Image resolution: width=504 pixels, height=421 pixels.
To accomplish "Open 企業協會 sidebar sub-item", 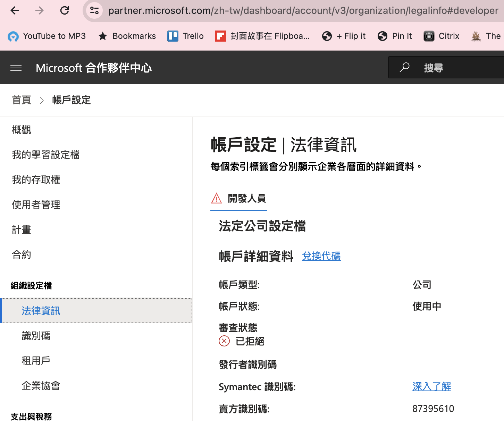I will coord(41,386).
